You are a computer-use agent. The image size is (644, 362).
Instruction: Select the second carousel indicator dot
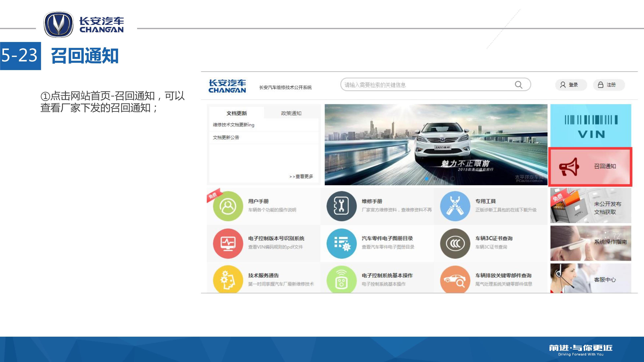[435, 179]
